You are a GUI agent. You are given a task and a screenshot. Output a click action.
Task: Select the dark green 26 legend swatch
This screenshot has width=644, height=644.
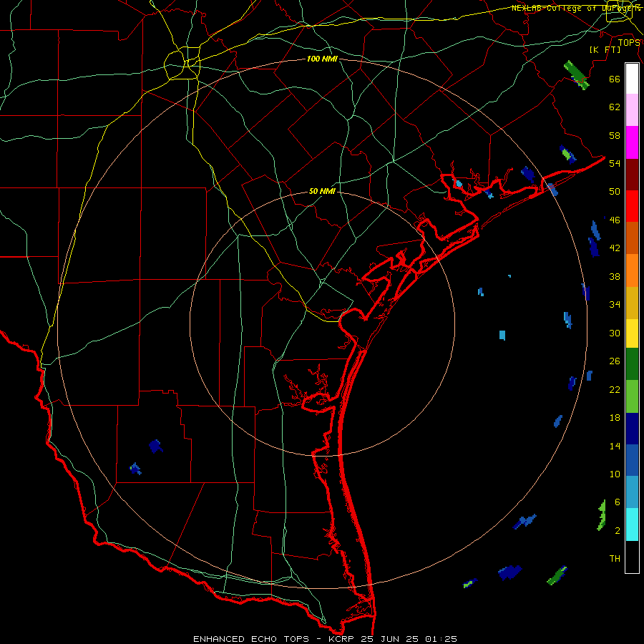tap(632, 364)
